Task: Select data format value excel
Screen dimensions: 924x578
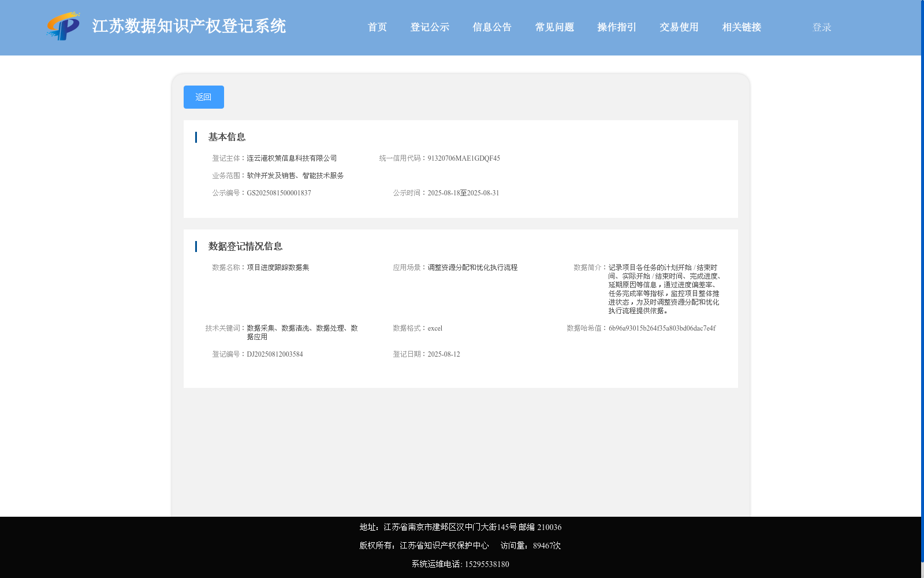Action: 435,328
